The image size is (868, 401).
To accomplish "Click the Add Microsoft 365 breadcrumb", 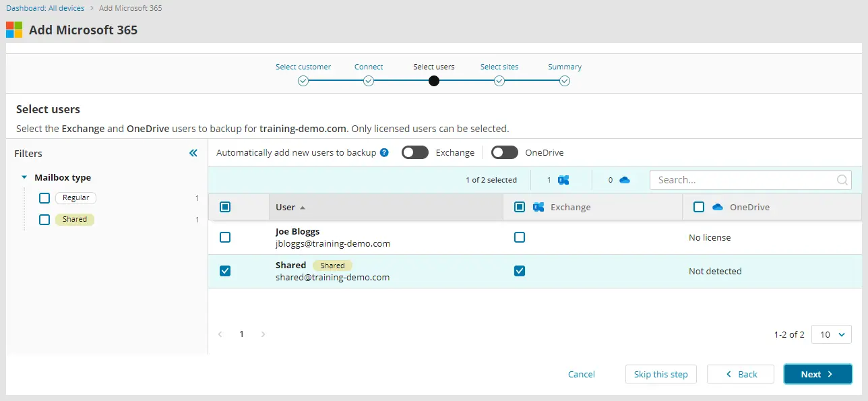I will pos(131,8).
